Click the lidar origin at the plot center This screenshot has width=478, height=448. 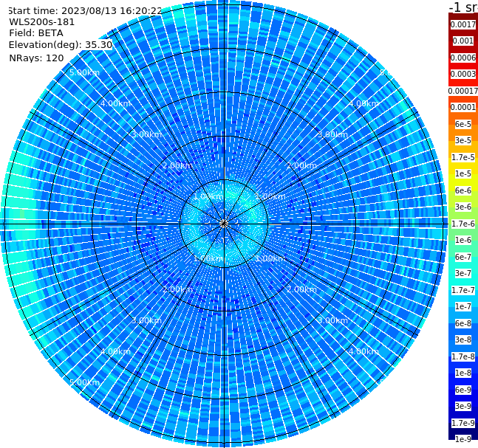click(224, 224)
